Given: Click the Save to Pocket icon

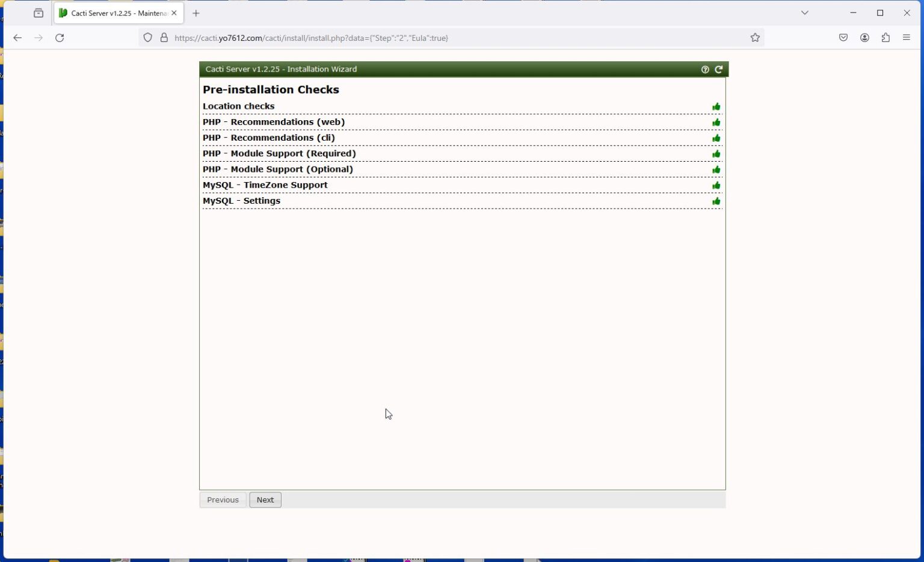Looking at the screenshot, I should 843,38.
